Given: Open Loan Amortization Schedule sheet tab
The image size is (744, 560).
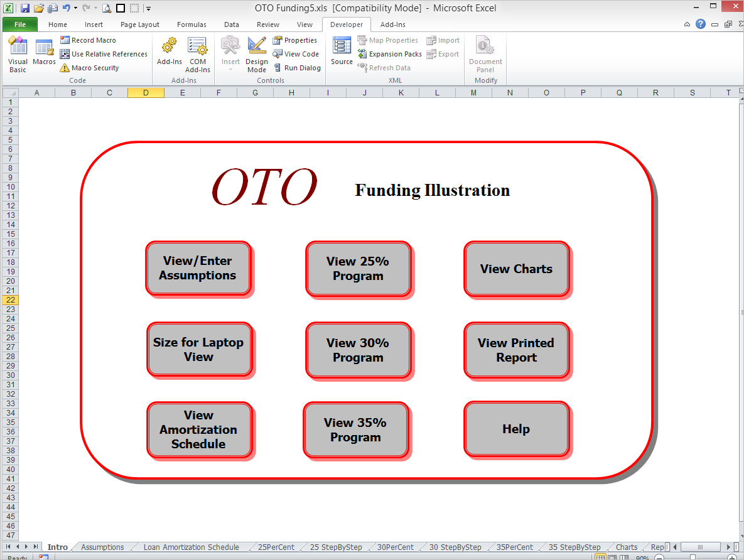Looking at the screenshot, I should (x=191, y=547).
